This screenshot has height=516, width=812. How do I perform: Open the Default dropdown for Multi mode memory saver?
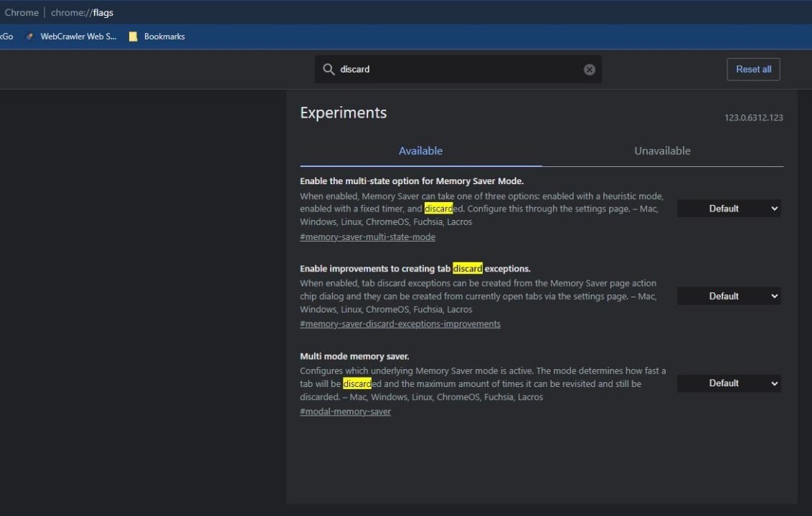coord(729,383)
